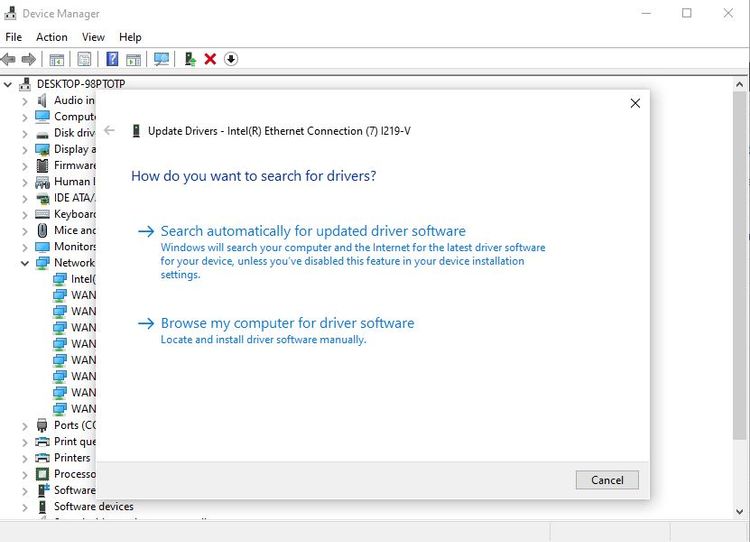Expand the Software devices category
The width and height of the screenshot is (750, 542).
[25, 508]
